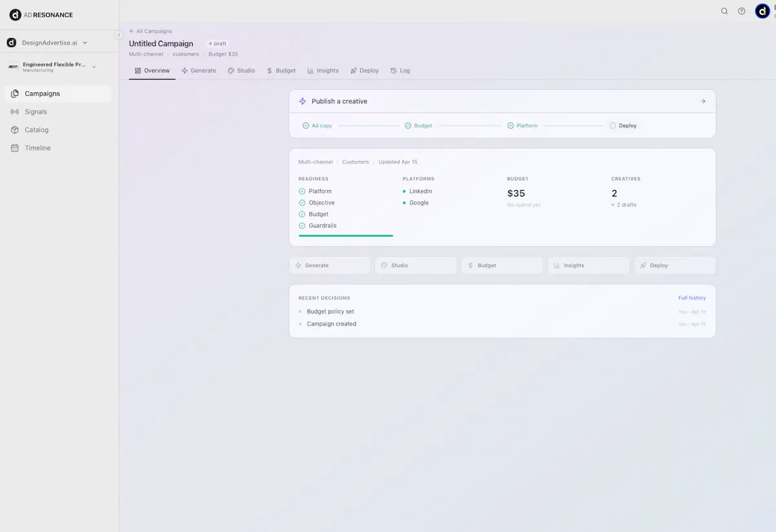Image resolution: width=776 pixels, height=532 pixels.
Task: Click the green readiness progress bar
Action: point(346,236)
